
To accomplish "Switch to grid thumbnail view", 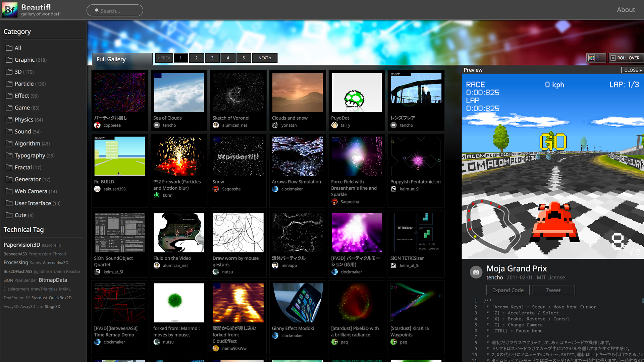I will point(592,58).
